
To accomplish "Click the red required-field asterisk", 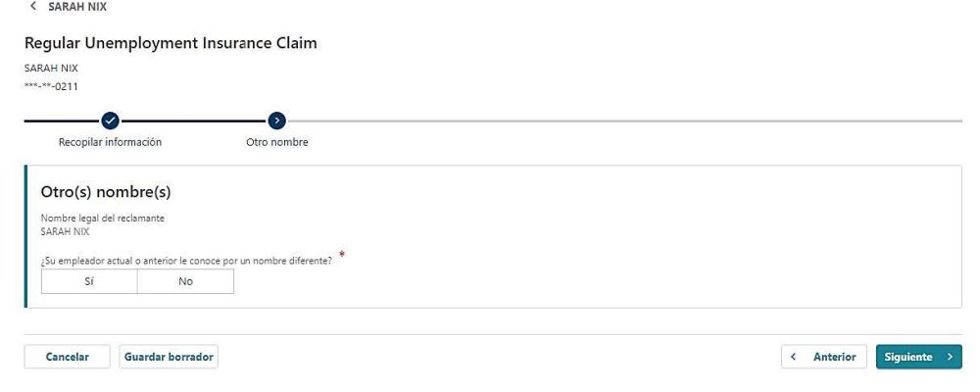I will [342, 255].
